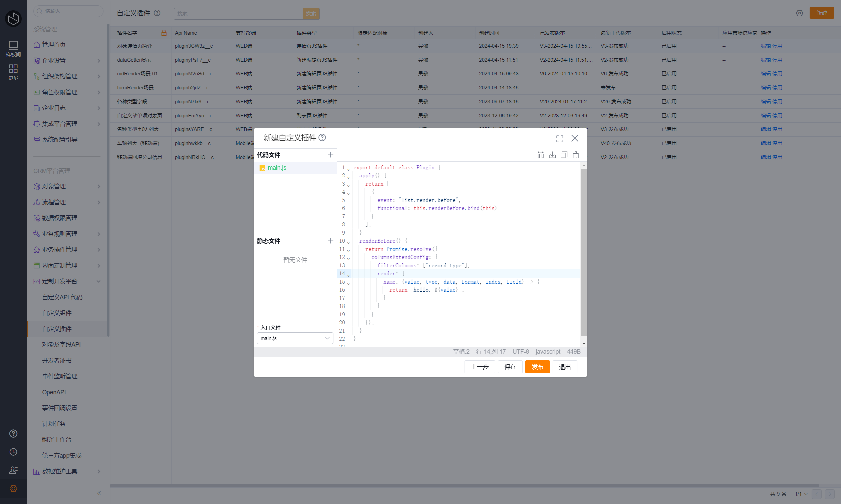
Task: Add a static file with plus icon
Action: (x=330, y=241)
